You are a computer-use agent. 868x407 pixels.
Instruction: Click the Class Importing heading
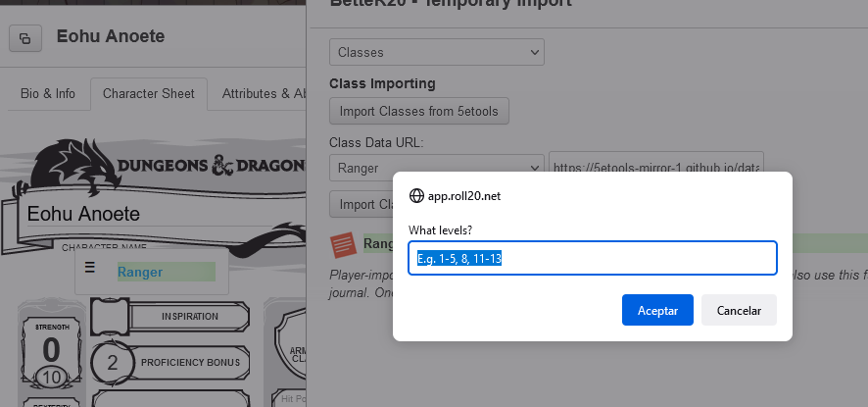click(x=382, y=83)
